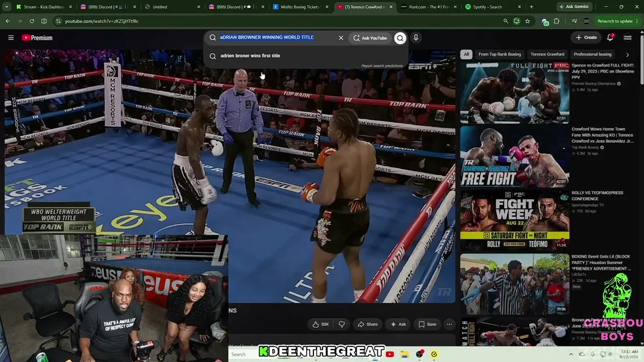Select the 'Terence Crawford' chip
644x362 pixels.
pos(547,54)
